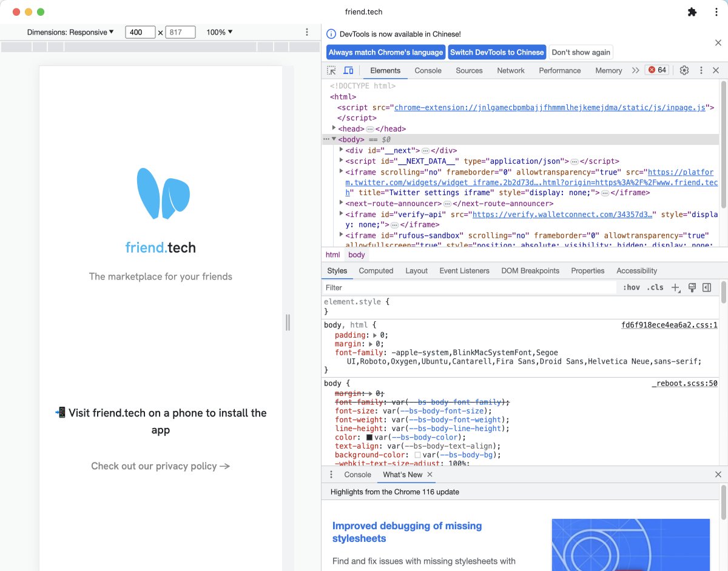The width and height of the screenshot is (728, 571).
Task: Toggle .cls element classes pane
Action: click(x=655, y=287)
